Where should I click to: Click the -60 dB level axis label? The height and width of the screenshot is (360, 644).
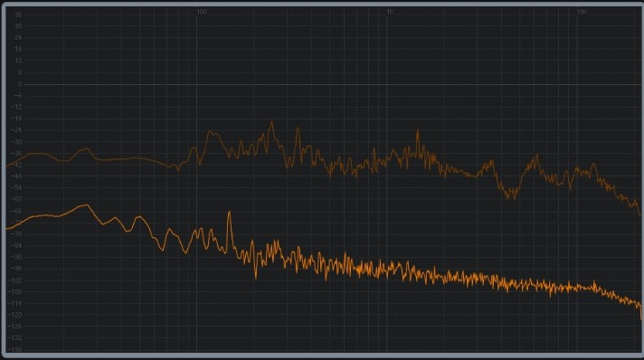[x=17, y=199]
